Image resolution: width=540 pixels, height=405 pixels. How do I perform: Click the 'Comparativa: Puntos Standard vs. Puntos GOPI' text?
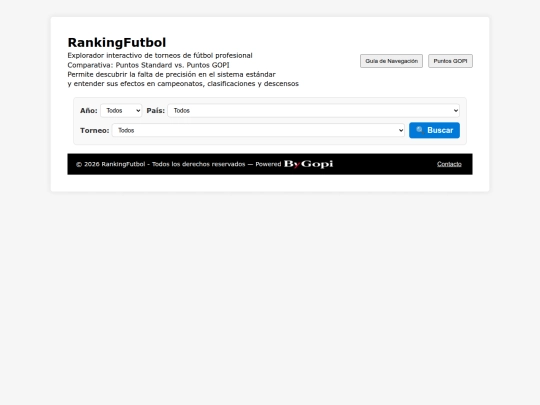[x=148, y=65]
